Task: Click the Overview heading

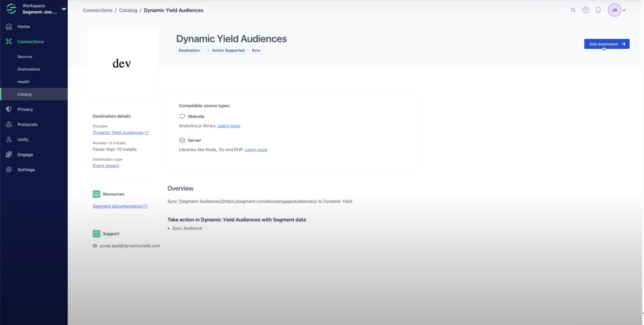Action: tap(180, 188)
